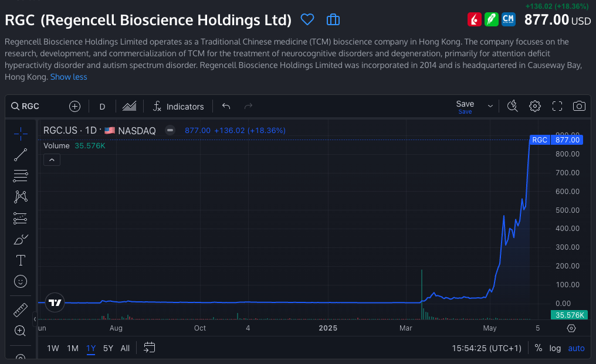Select the Fibonacci retracement tool
Screen dimensions: 596x364
tap(21, 176)
